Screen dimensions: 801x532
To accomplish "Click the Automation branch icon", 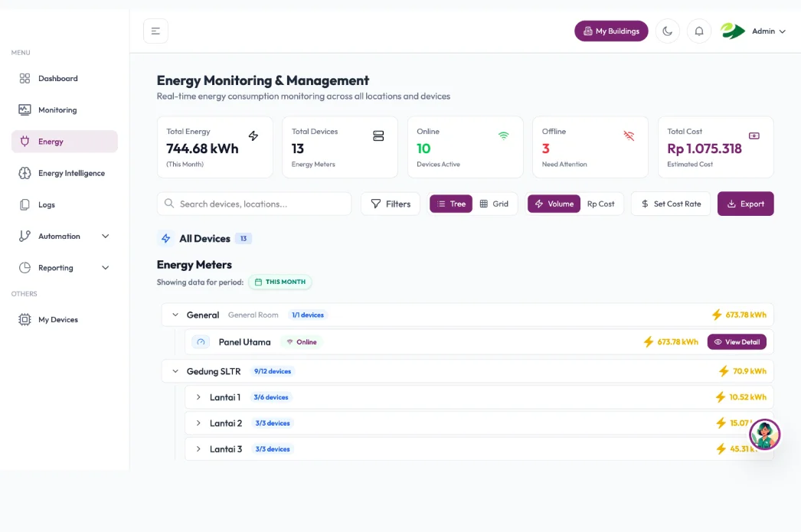I will [x=25, y=236].
